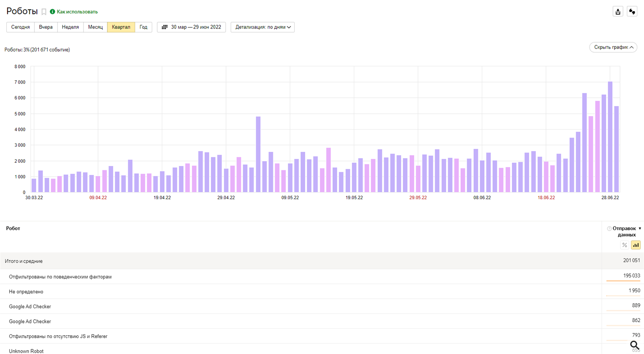Image resolution: width=644 pixels, height=354 pixels.
Task: Click the bookmark icon next to Роботы title
Action: pyautogui.click(x=44, y=12)
